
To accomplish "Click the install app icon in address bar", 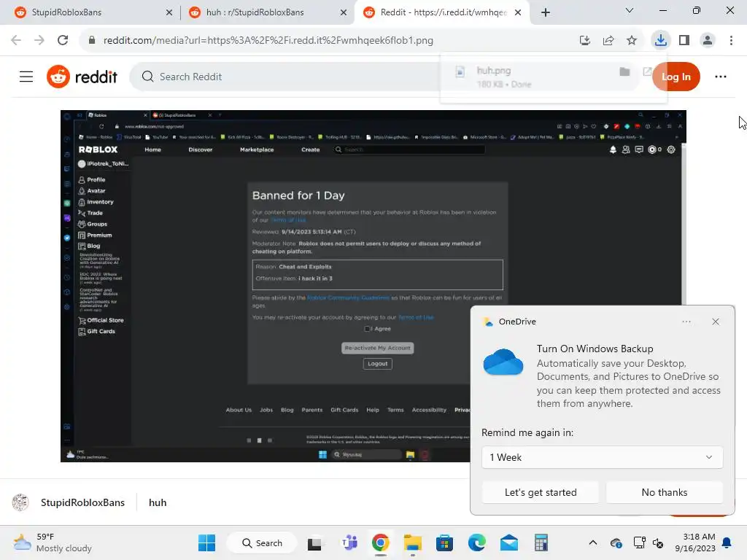I will click(584, 41).
